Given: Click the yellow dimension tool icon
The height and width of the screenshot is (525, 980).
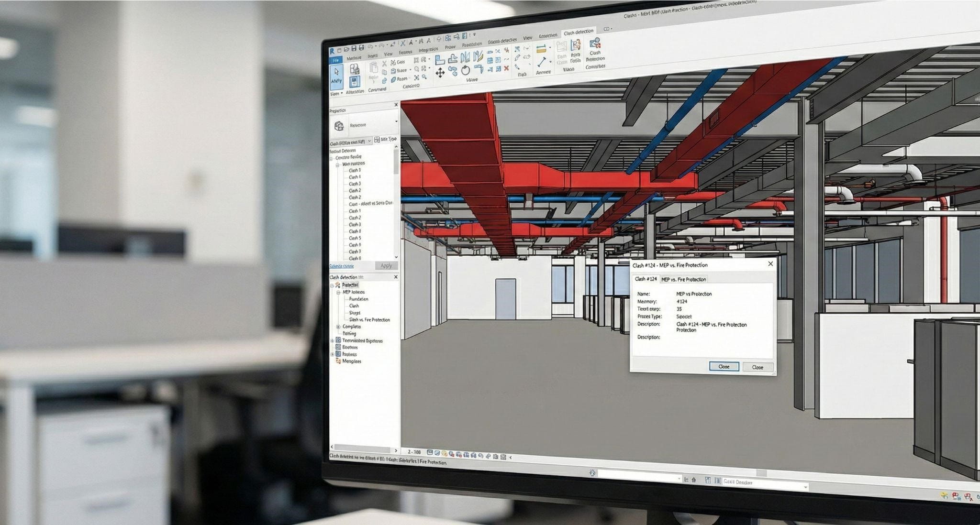Looking at the screenshot, I should pos(541,49).
